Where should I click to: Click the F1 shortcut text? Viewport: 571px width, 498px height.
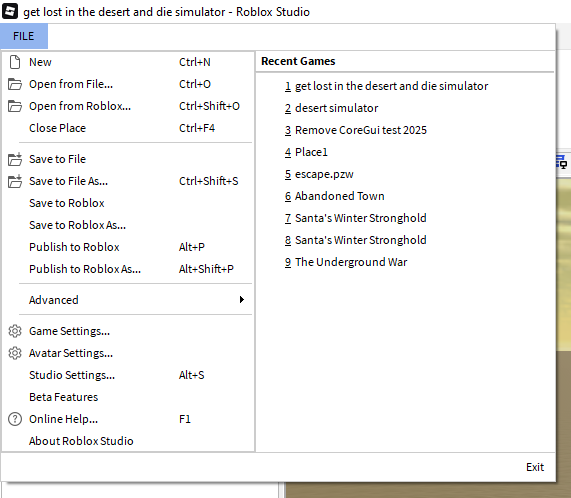[185, 419]
